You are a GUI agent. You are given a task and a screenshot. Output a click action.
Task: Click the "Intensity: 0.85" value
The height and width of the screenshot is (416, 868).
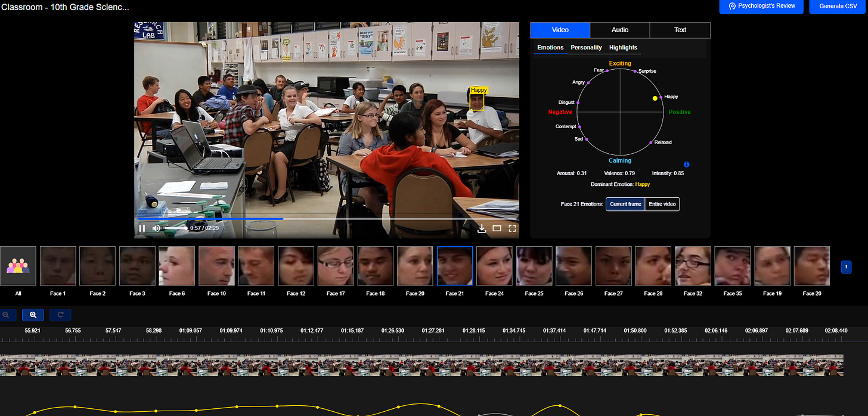(x=668, y=173)
